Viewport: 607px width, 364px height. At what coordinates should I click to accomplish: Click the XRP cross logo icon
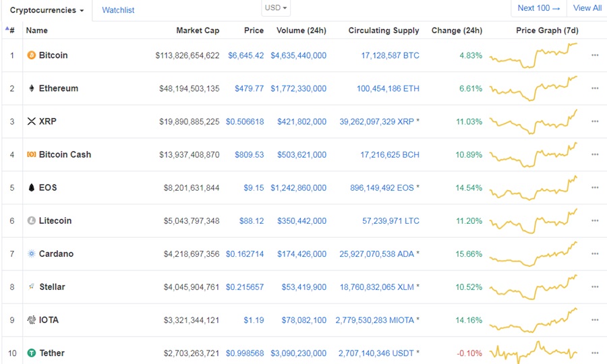coord(31,121)
